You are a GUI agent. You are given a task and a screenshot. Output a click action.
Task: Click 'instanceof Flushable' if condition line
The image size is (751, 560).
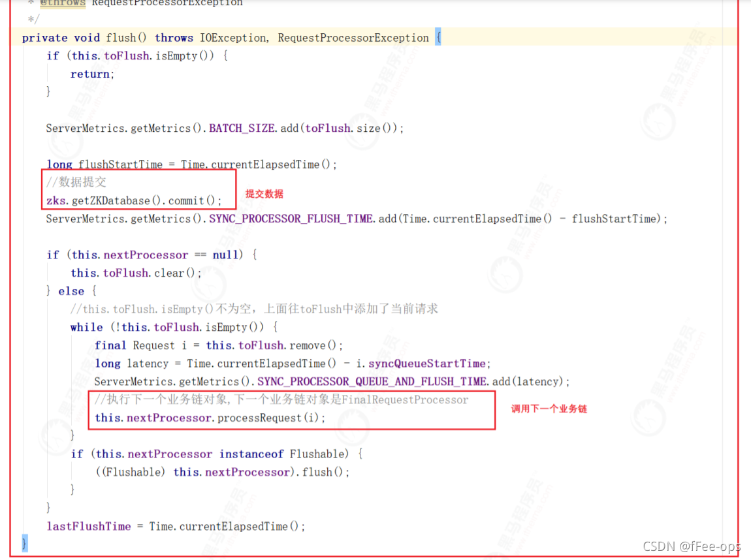217,454
